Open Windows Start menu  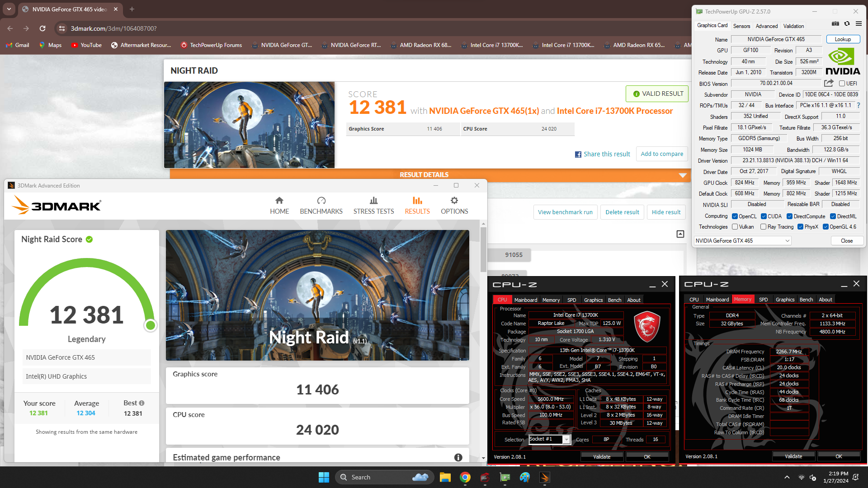tap(324, 477)
